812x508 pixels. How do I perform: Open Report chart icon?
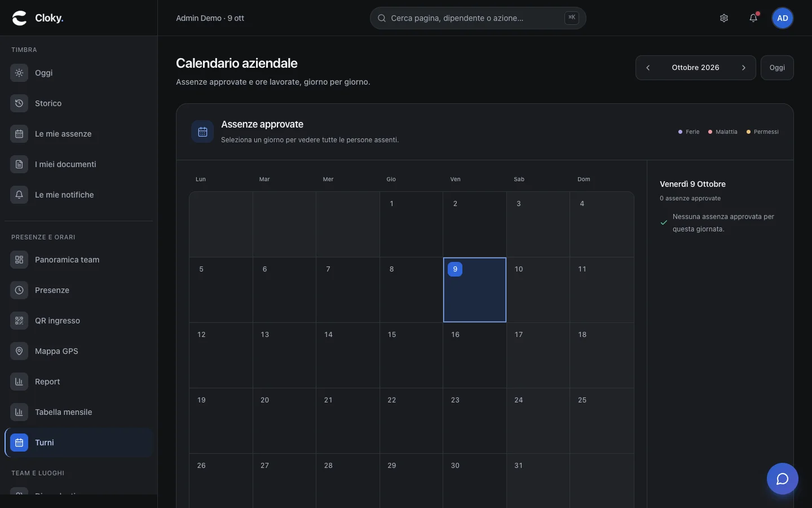pyautogui.click(x=19, y=382)
